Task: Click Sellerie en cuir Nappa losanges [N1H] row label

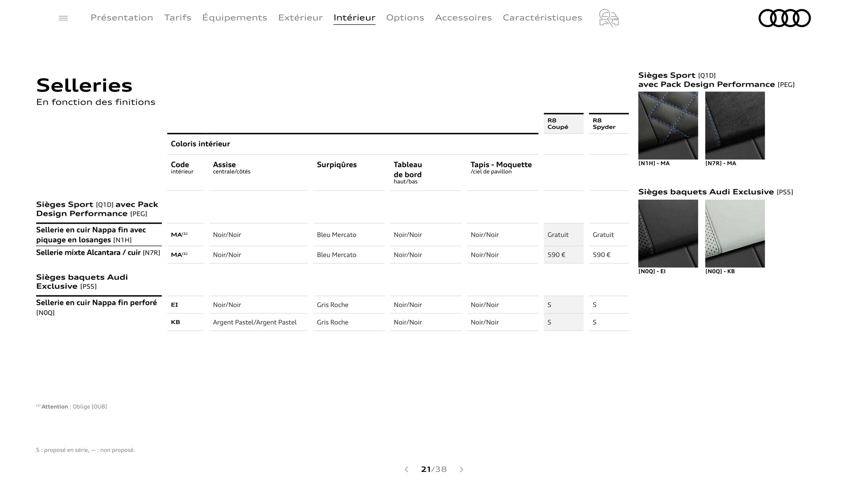Action: [x=91, y=235]
